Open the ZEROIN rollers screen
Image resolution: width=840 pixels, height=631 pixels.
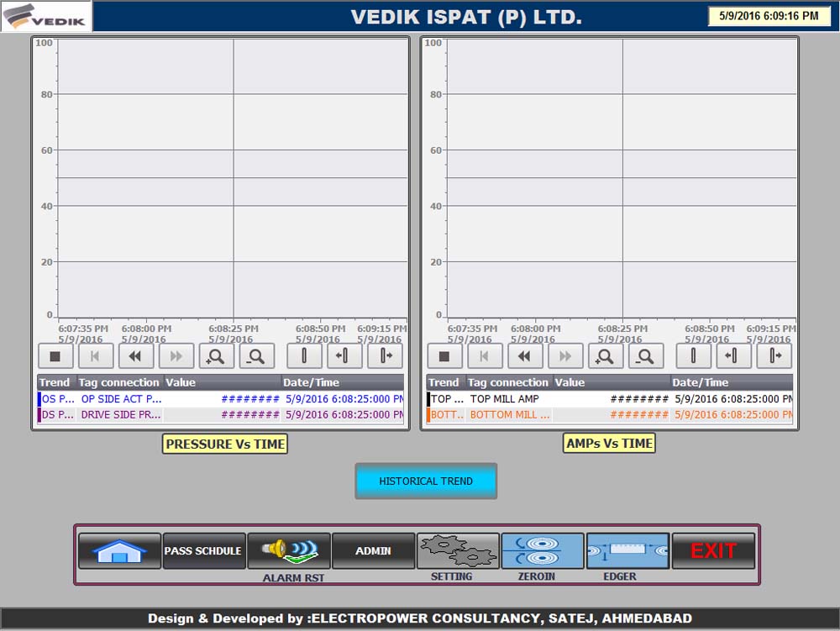(x=543, y=550)
